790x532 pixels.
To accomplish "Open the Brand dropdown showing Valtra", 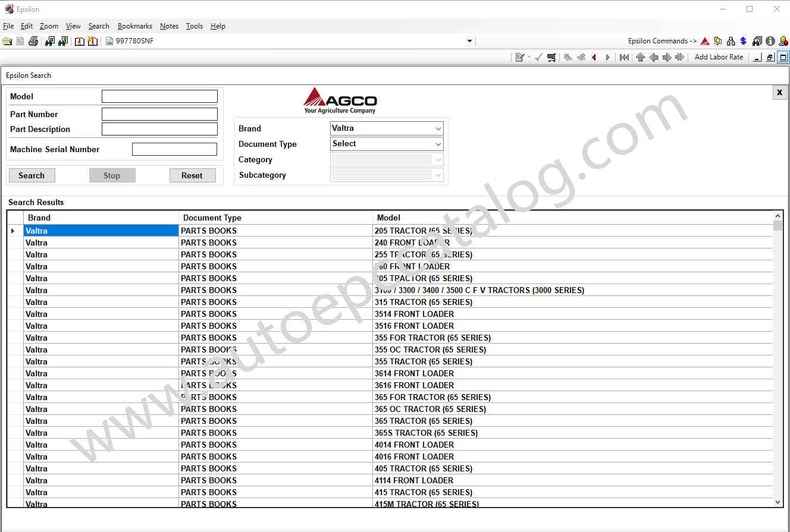I will tap(387, 128).
